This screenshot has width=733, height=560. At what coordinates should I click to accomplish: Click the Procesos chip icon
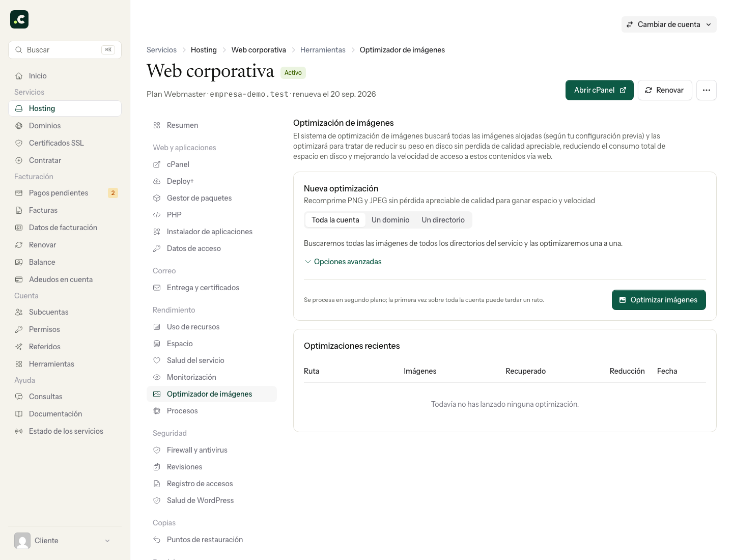[x=157, y=411]
